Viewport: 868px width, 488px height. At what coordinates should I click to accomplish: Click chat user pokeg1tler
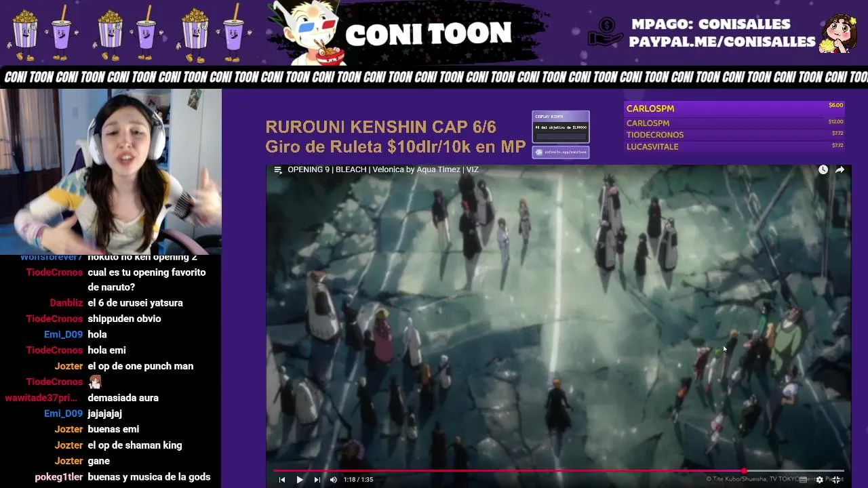(59, 477)
